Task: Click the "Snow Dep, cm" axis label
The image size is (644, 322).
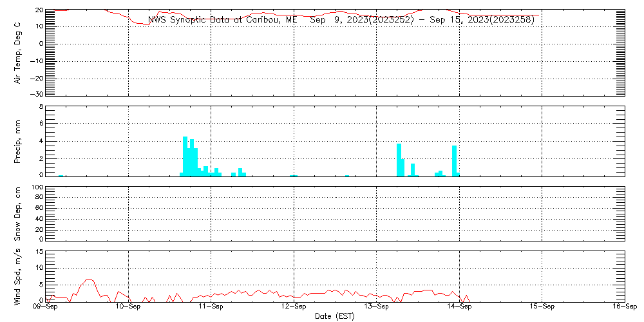Action: tap(17, 214)
